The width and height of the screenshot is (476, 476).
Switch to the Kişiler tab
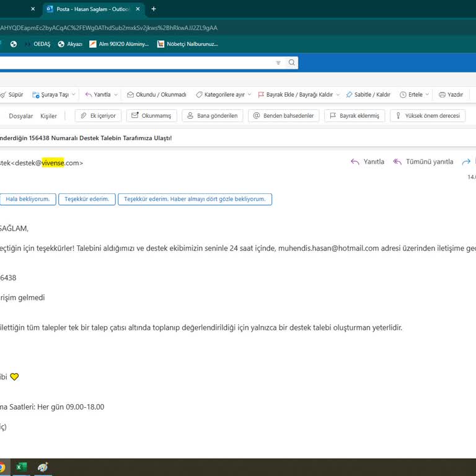(x=48, y=116)
